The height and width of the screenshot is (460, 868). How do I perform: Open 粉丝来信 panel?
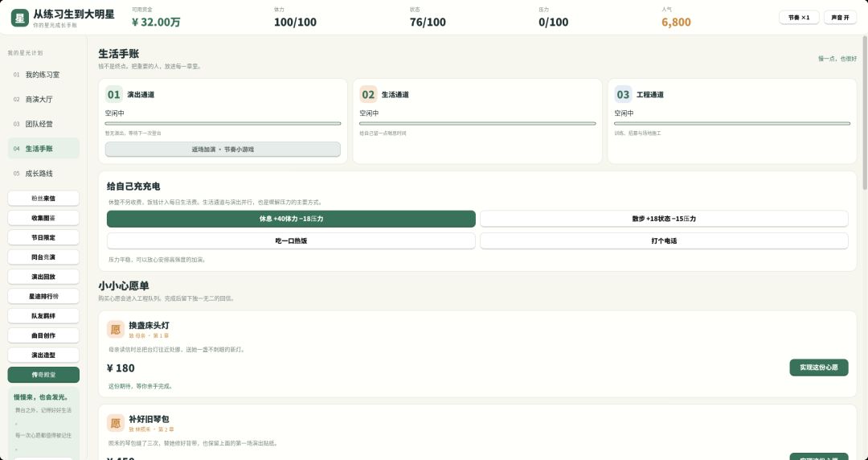pos(43,199)
